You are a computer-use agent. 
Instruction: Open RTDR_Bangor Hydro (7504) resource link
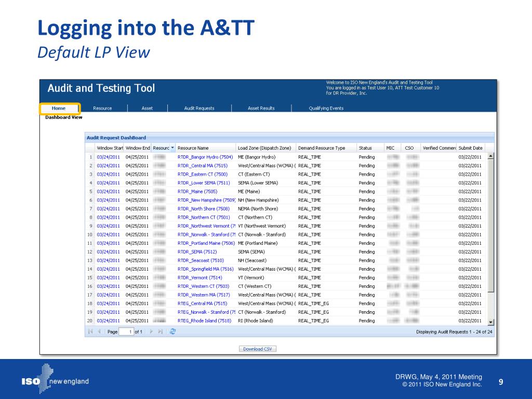pos(205,157)
